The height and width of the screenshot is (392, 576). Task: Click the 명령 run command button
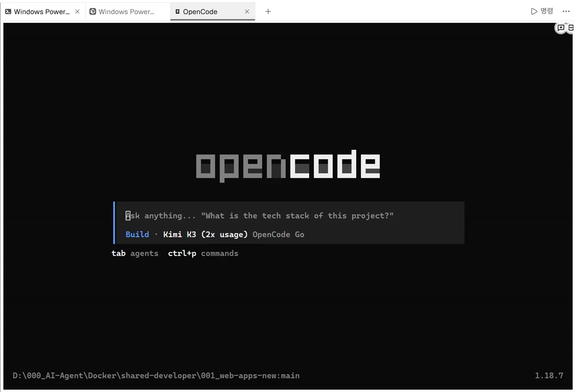pos(542,11)
